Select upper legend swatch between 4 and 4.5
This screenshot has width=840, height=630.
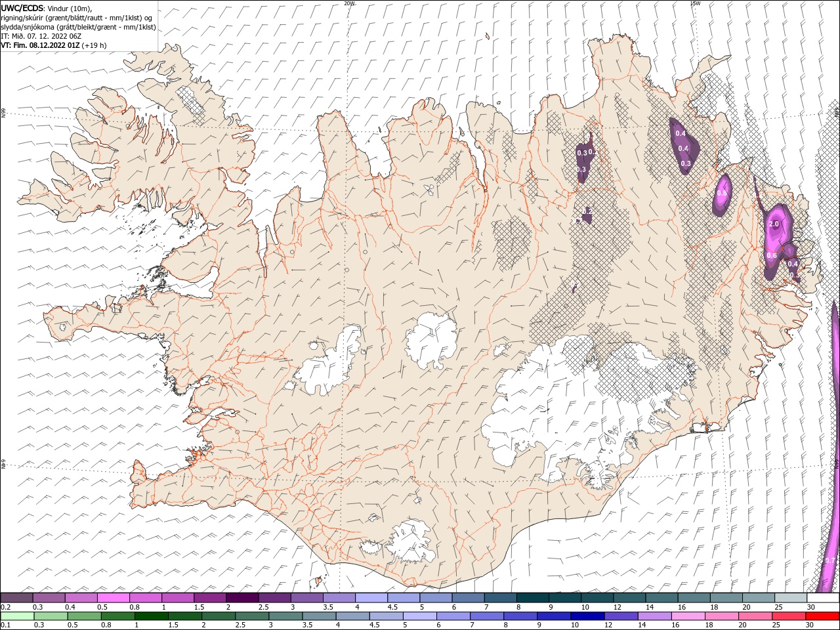coord(371,598)
